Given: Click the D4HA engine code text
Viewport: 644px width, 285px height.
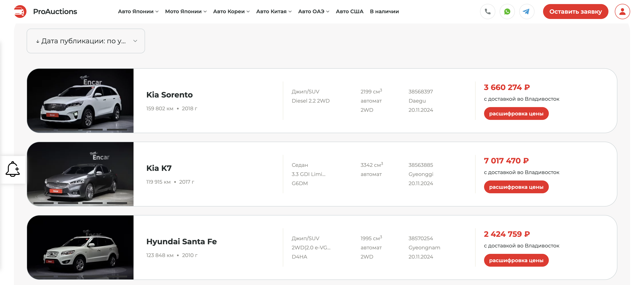Looking at the screenshot, I should coord(299,257).
